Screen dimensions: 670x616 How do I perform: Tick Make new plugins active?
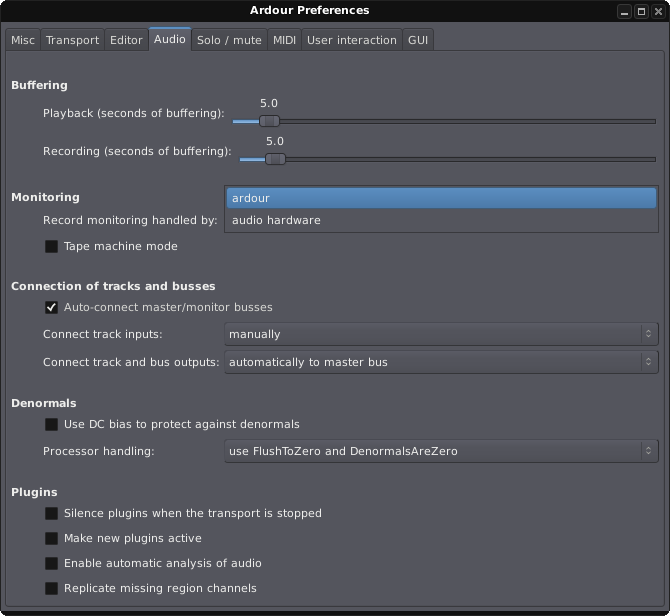click(x=51, y=538)
